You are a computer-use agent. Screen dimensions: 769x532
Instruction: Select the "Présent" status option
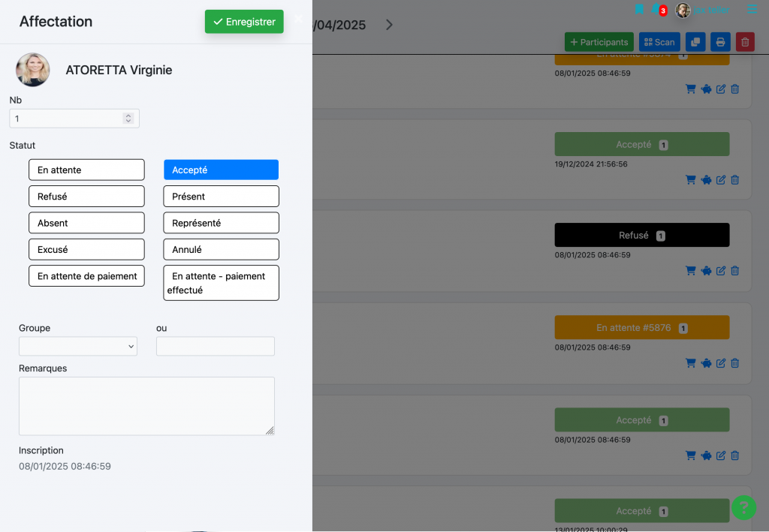pyautogui.click(x=221, y=197)
